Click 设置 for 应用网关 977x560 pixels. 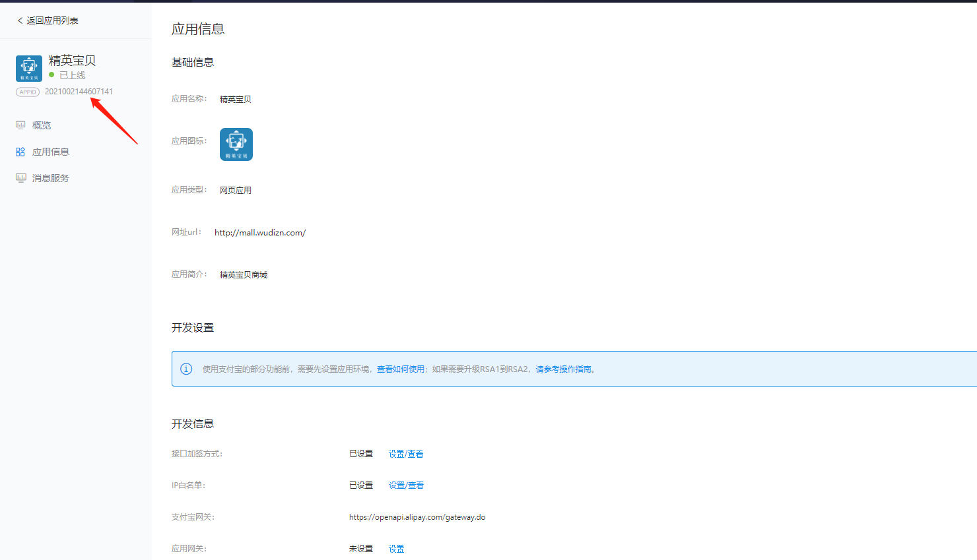[x=396, y=549]
